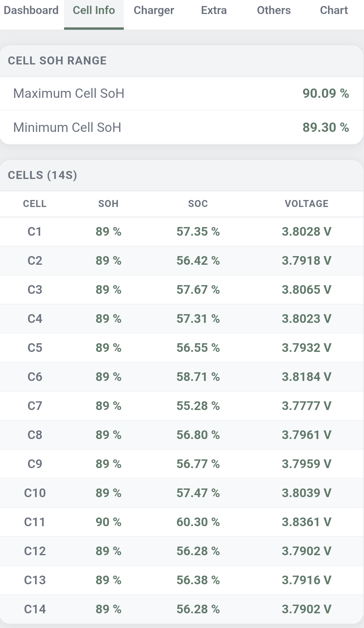364x628 pixels.
Task: Click C11 SOC value 60.30 %
Action: [198, 522]
